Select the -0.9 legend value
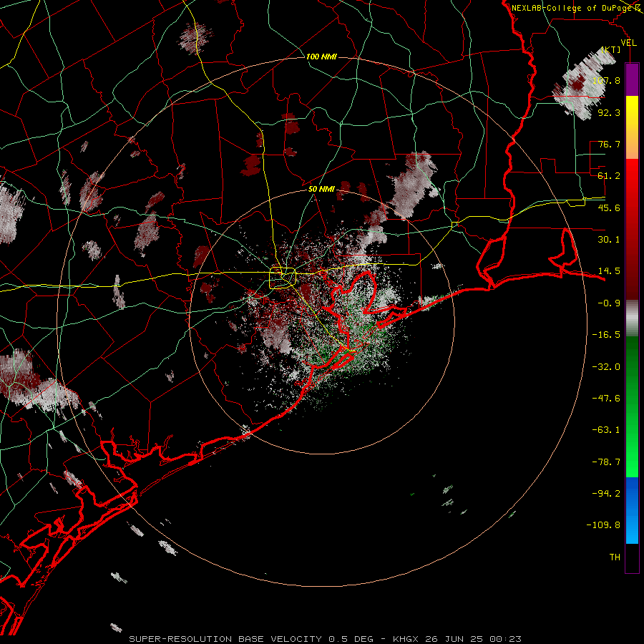 [609, 303]
